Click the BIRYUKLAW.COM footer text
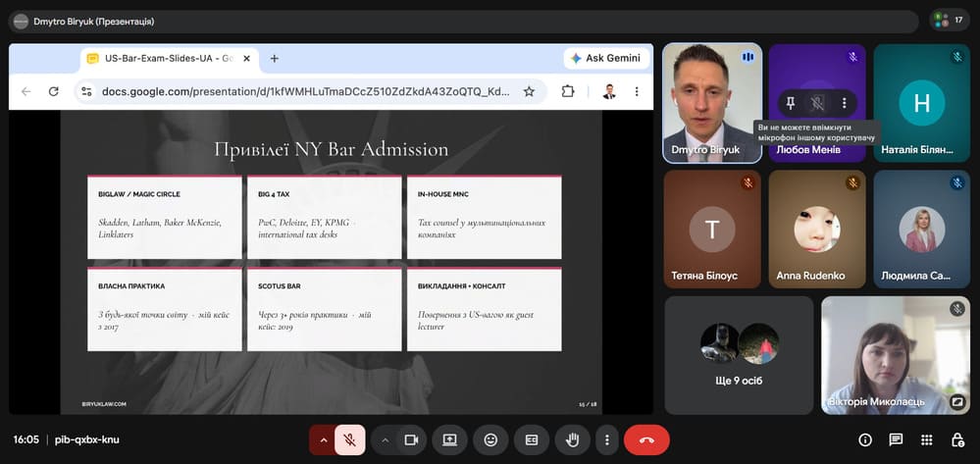This screenshot has width=980, height=464. coord(104,404)
